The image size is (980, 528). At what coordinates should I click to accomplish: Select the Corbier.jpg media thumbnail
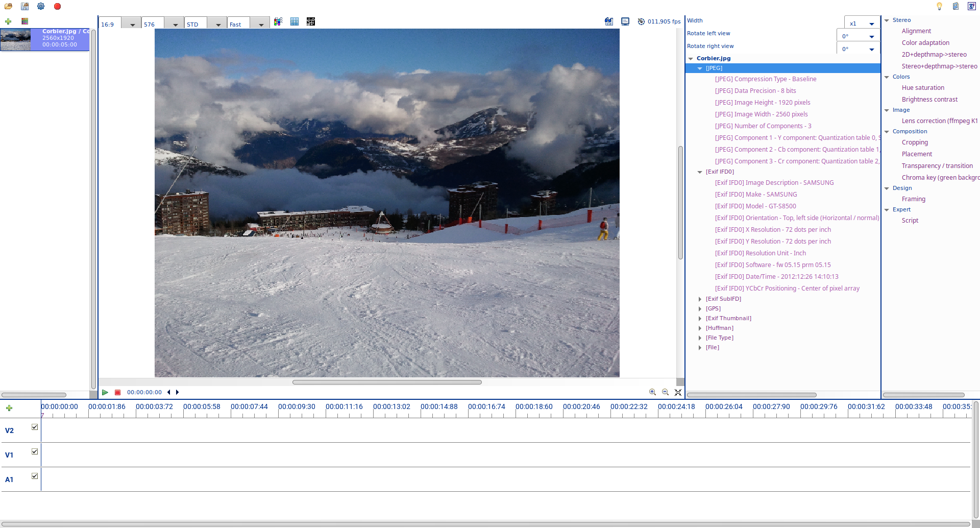pos(16,39)
